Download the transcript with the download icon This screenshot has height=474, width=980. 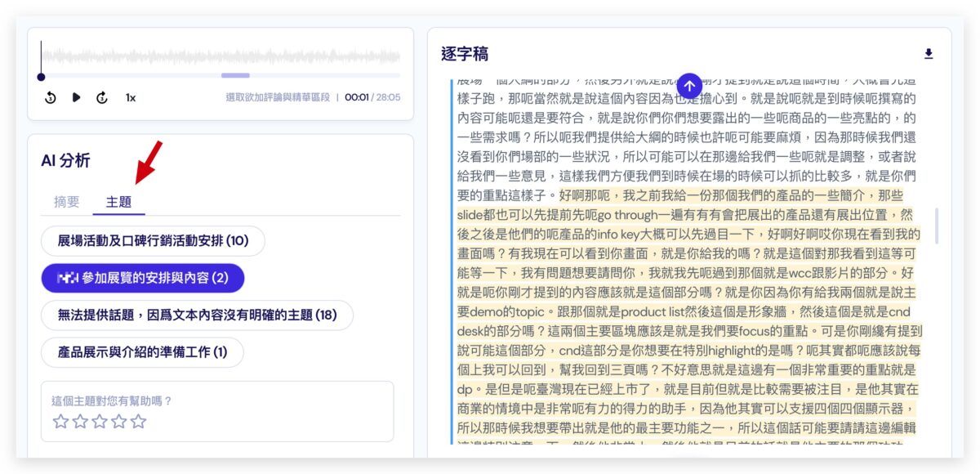[929, 54]
